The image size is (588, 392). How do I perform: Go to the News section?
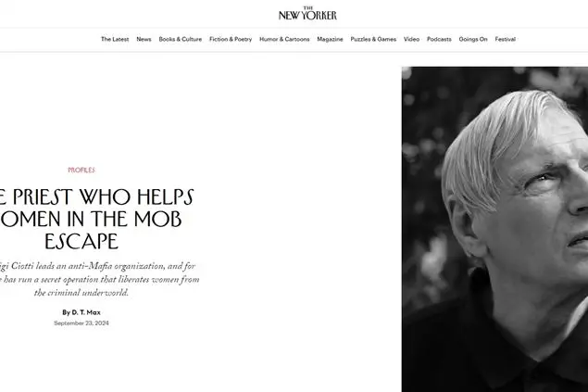pos(144,39)
